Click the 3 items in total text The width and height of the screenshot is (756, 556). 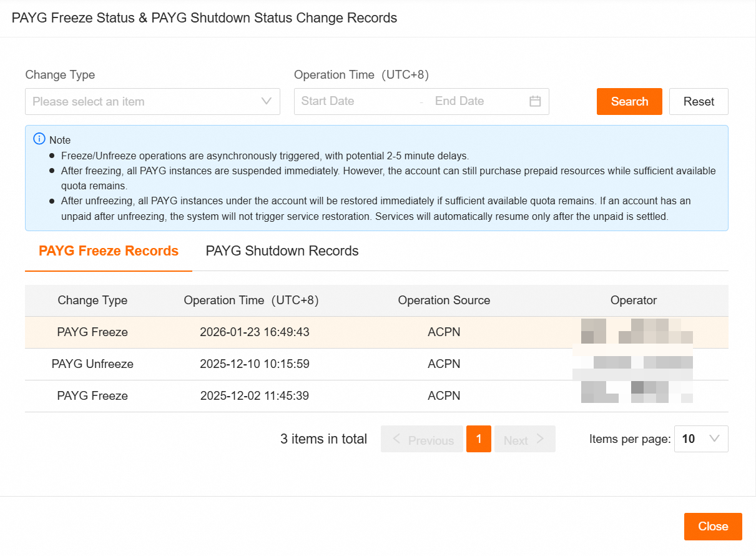(323, 439)
